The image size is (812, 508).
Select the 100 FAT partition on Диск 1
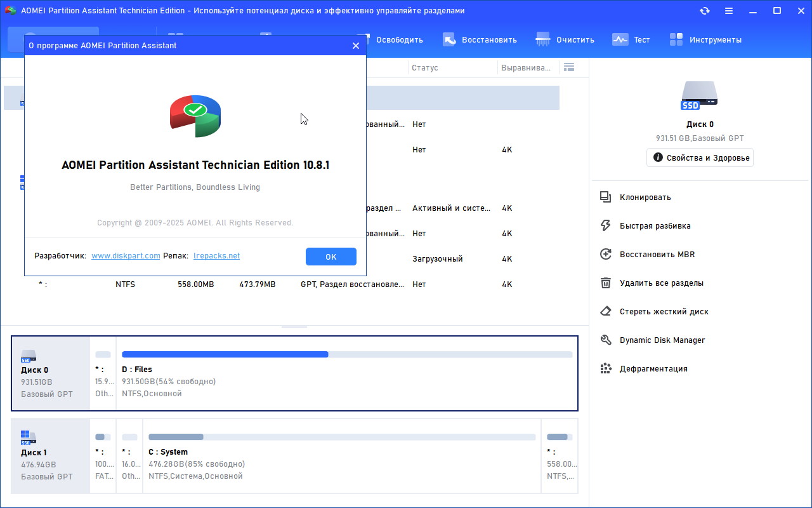click(x=103, y=456)
